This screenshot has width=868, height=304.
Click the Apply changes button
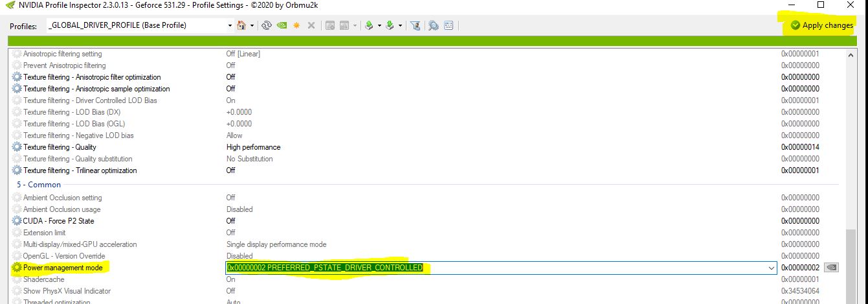point(821,25)
